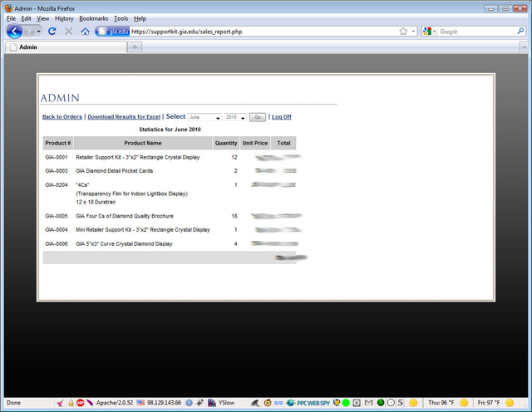Click the Adblock Plus ABP icon
This screenshot has width=532, height=412.
[x=81, y=403]
